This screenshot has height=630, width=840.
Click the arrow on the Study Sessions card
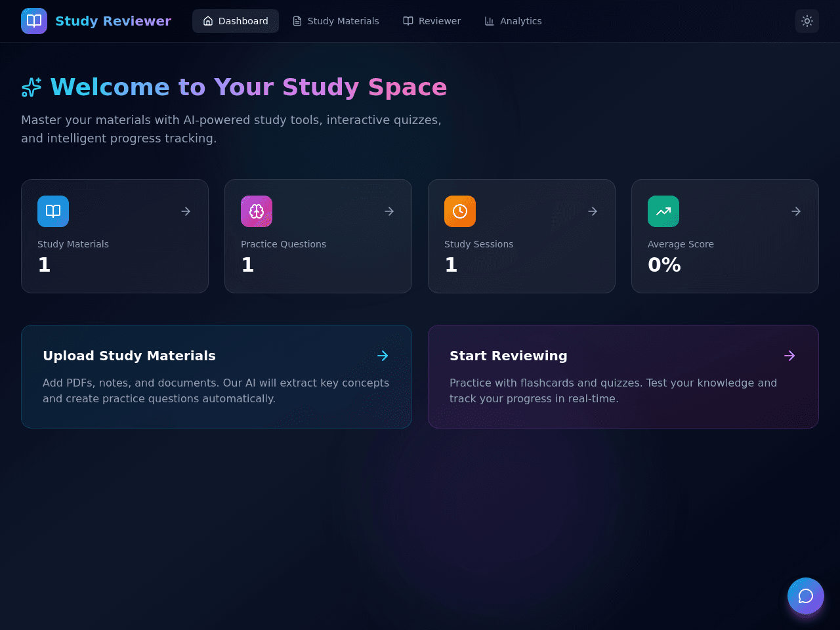593,211
